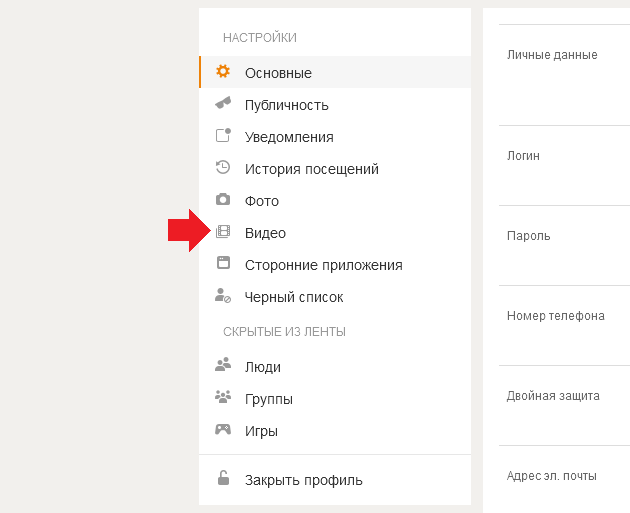
Task: Click the blocked user icon for Черный список
Action: coord(223,295)
